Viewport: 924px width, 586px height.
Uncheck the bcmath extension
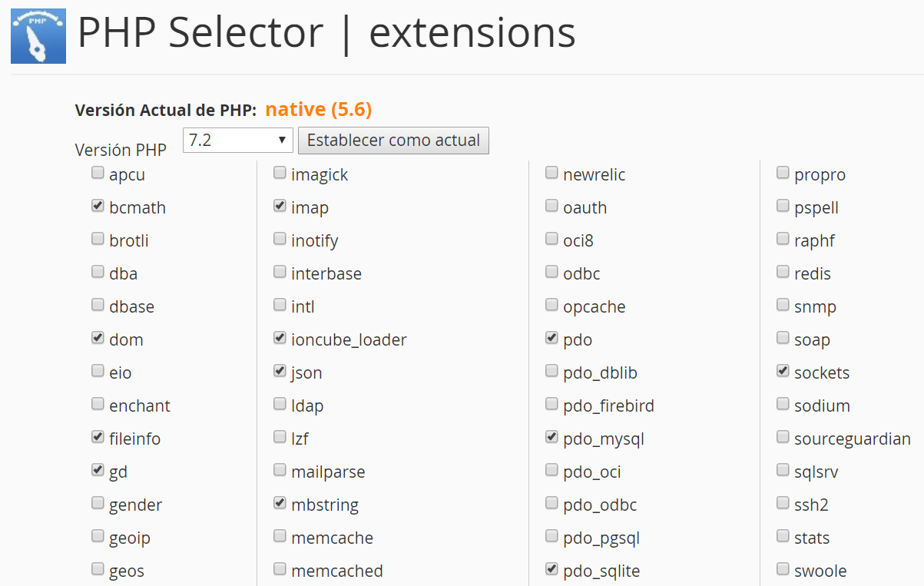click(x=98, y=206)
